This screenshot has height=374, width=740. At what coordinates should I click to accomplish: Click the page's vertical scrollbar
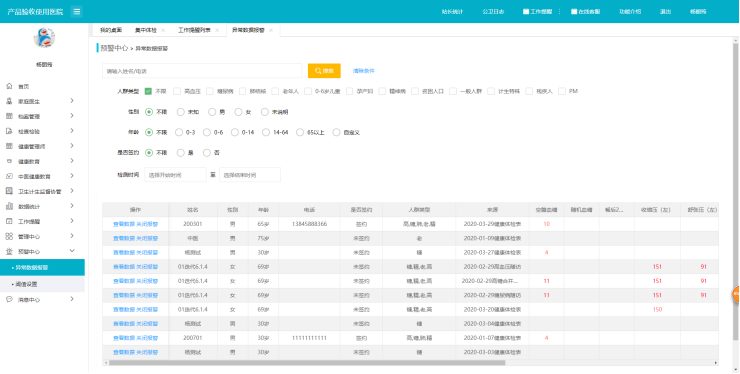pyautogui.click(x=736, y=191)
